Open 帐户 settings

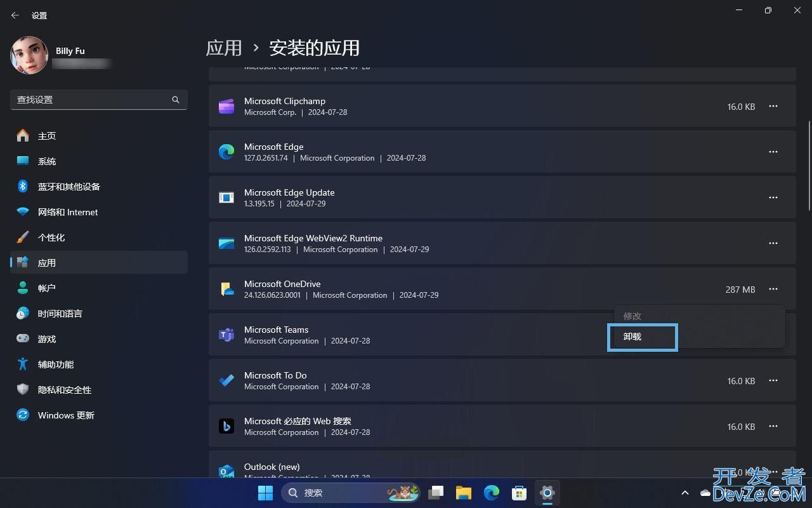(x=99, y=288)
